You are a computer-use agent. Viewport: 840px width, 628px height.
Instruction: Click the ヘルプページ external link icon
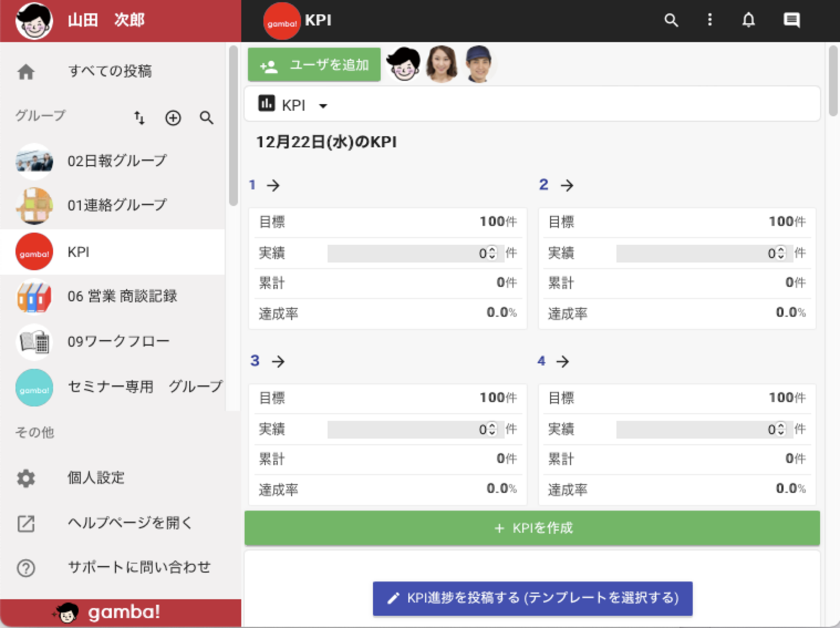point(26,523)
